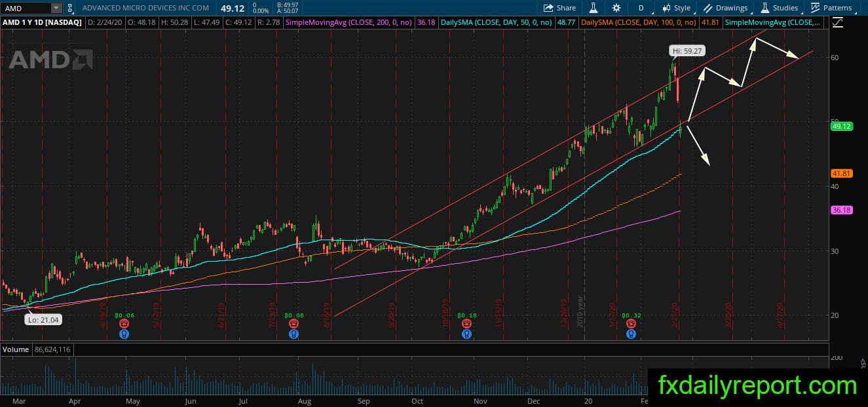
Task: Click the curve icon at top right
Action: coord(839,22)
